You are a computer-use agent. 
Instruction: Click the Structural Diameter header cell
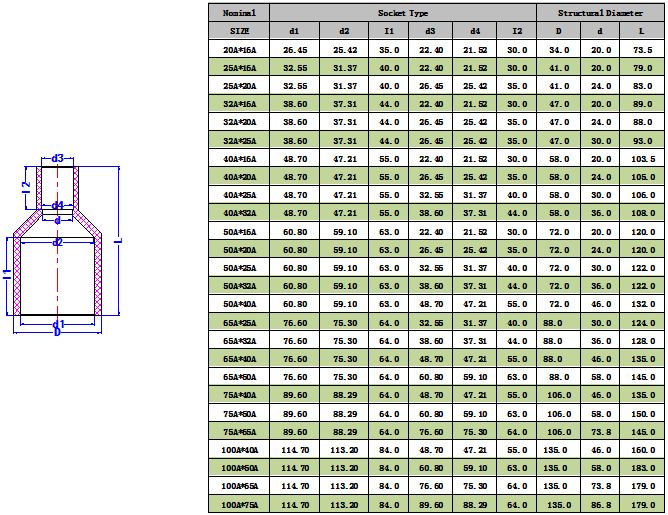tap(601, 13)
